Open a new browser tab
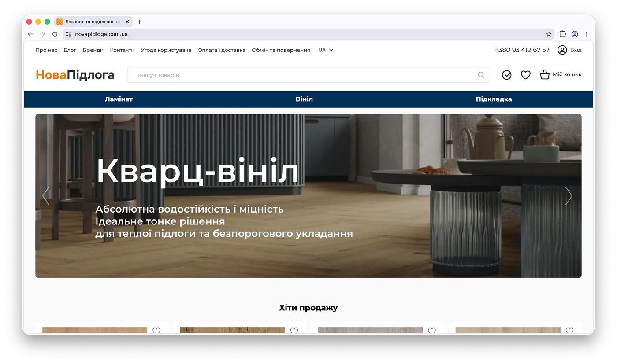 point(139,22)
